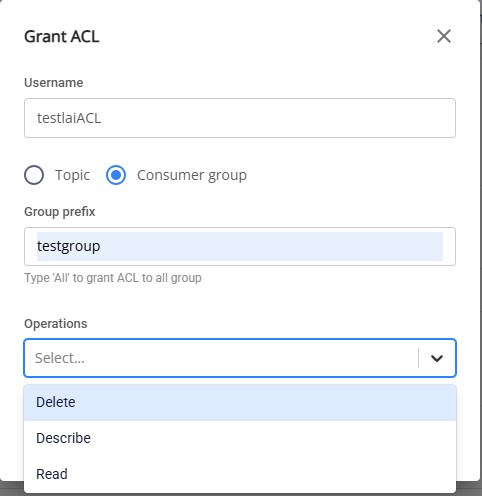Choose Read from the operations list

[x=240, y=474]
